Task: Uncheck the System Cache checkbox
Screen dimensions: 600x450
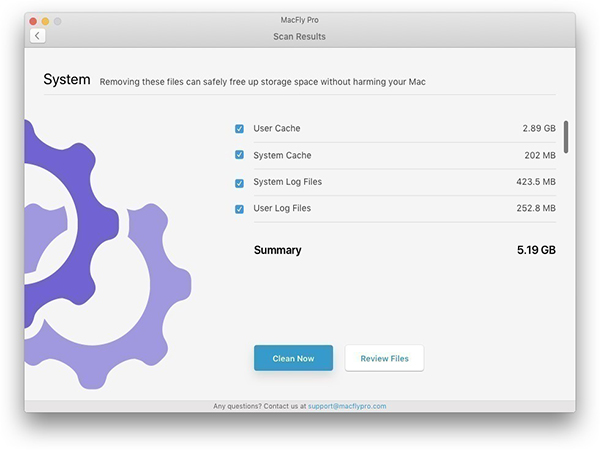Action: (239, 155)
